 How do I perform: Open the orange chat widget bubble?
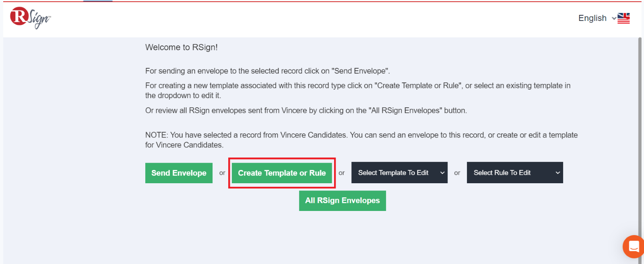pos(634,246)
